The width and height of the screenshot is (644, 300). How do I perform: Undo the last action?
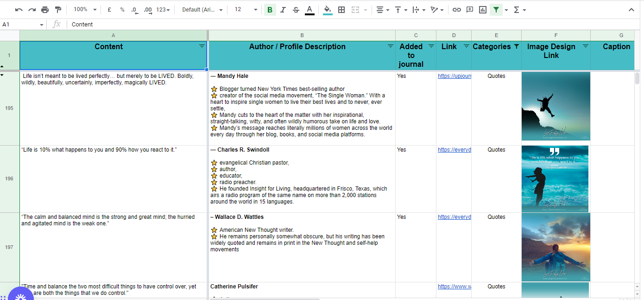click(x=19, y=10)
